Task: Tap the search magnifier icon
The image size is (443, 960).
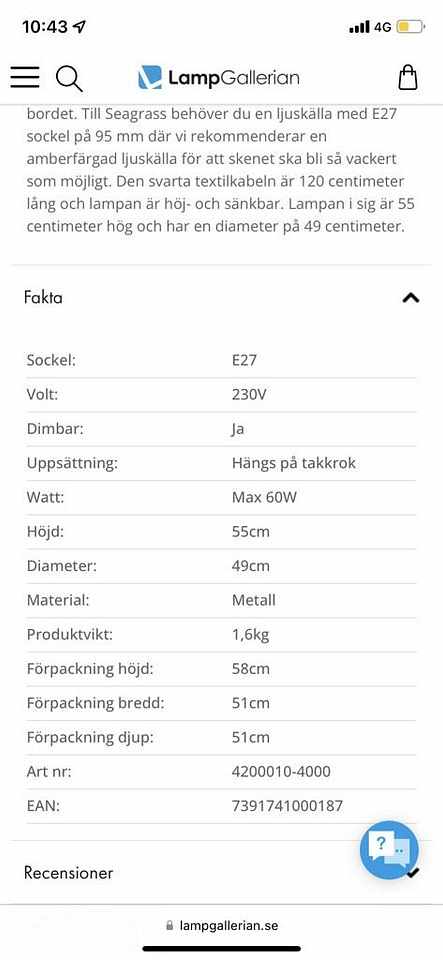Action: point(69,78)
